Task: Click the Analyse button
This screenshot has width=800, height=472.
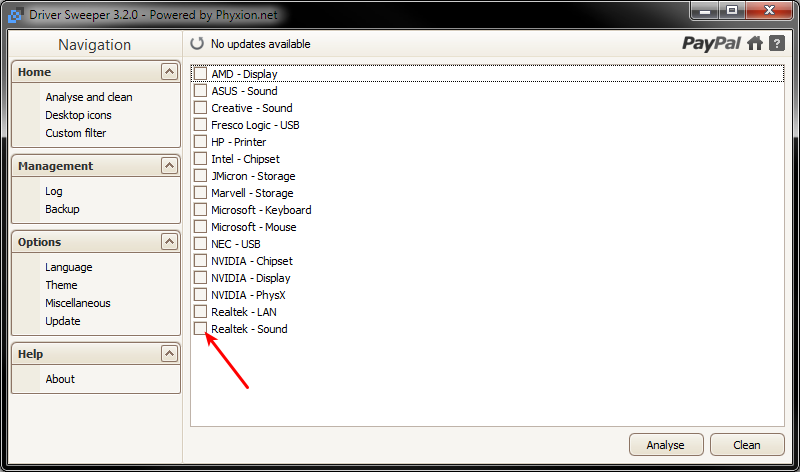Action: point(666,445)
